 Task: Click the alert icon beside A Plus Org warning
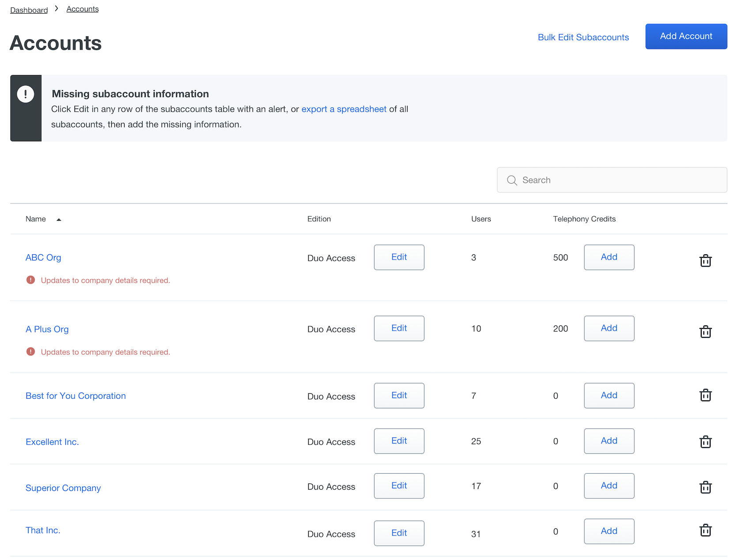pyautogui.click(x=30, y=351)
